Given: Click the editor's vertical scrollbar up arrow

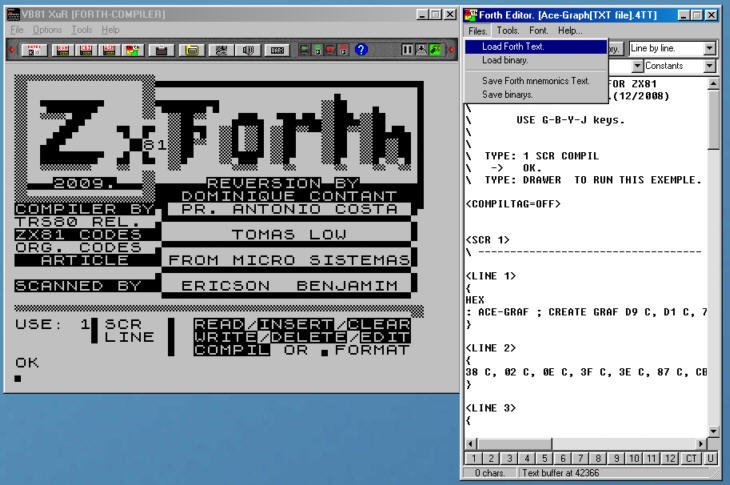Looking at the screenshot, I should tap(713, 84).
